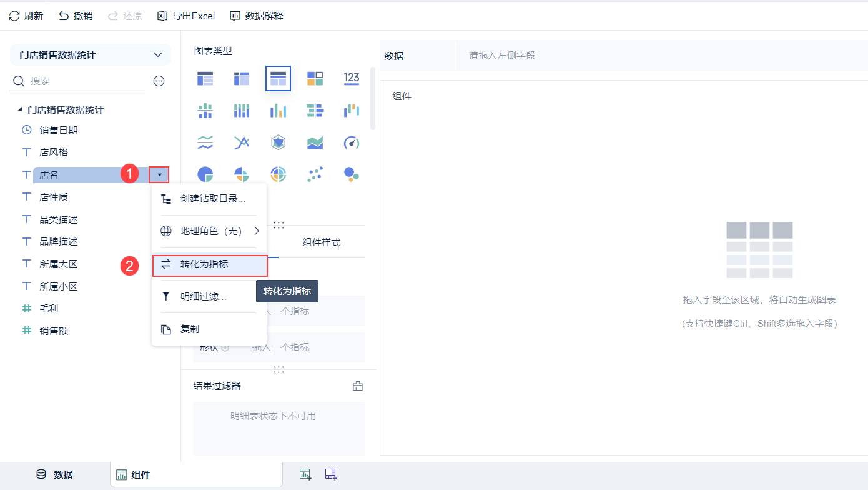Click the add component icon near bottom right
The width and height of the screenshot is (868, 490).
pyautogui.click(x=305, y=474)
